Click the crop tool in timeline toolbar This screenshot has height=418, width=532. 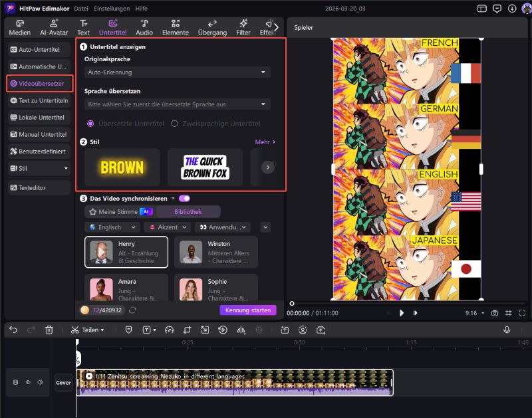[x=187, y=330]
